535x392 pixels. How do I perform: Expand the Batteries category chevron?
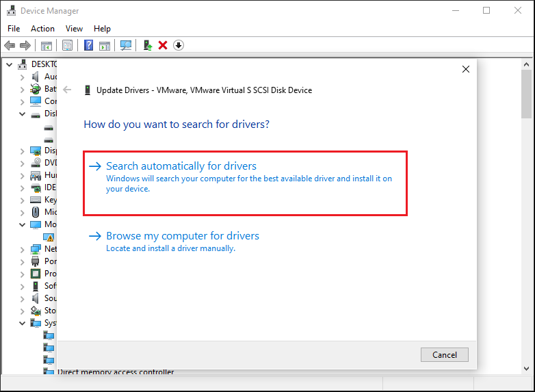point(22,90)
